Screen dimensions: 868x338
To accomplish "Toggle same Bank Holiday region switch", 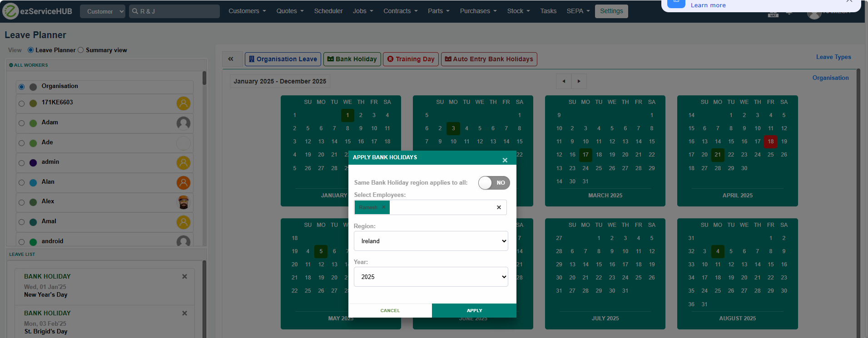I will (x=494, y=183).
